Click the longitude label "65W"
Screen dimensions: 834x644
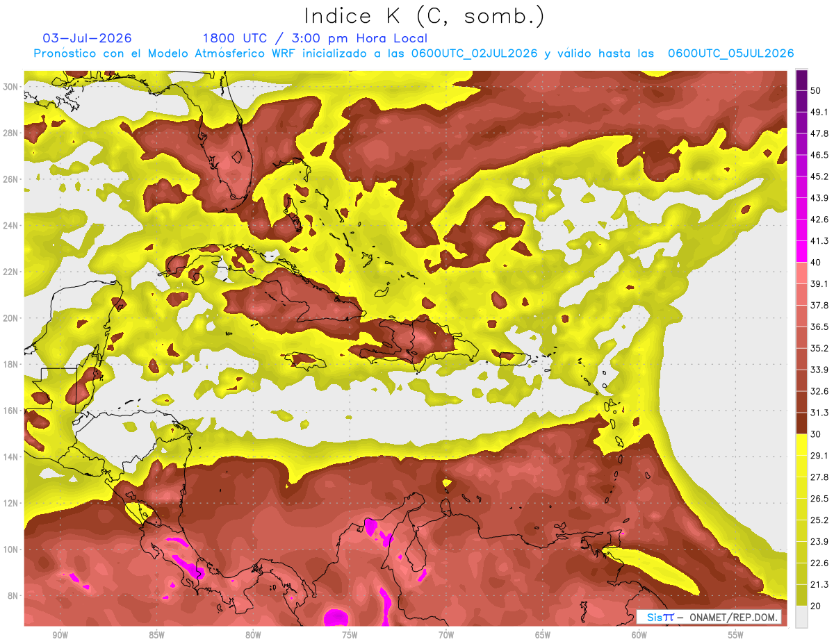543,636
